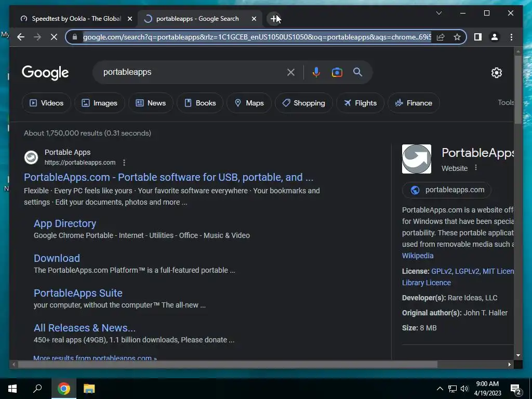Clear the search box with the X
Viewport: 532px width, 399px height.
click(291, 72)
